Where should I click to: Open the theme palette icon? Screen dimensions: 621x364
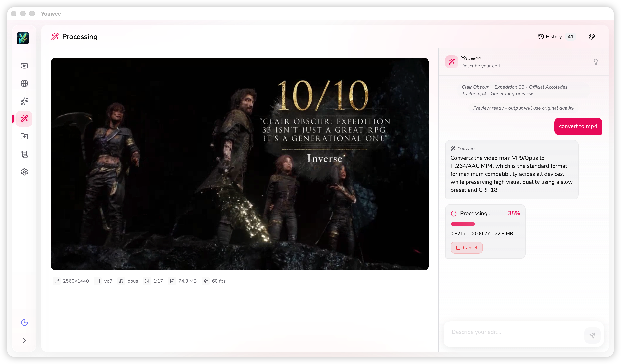pos(592,37)
